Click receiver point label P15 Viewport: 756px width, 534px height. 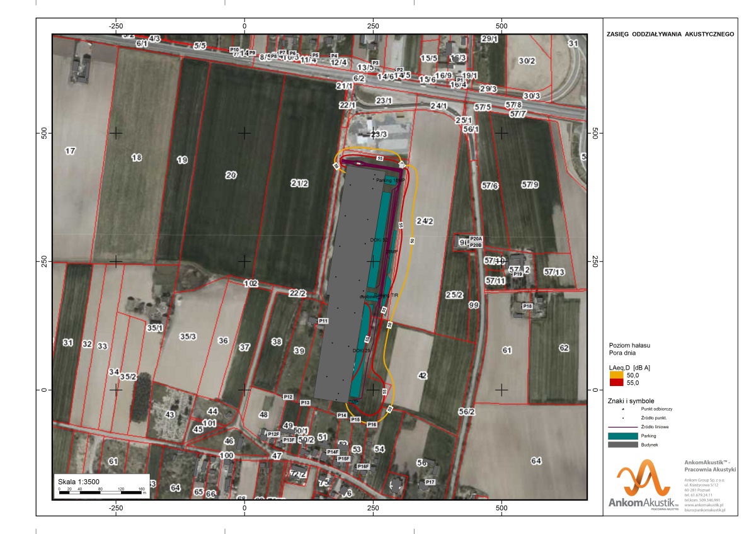pyautogui.click(x=355, y=419)
